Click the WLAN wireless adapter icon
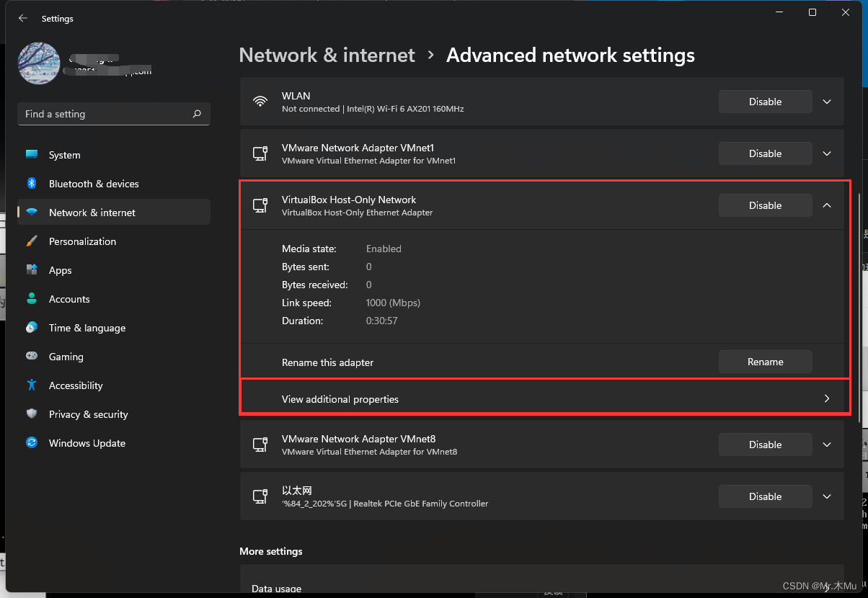868x598 pixels. (260, 102)
